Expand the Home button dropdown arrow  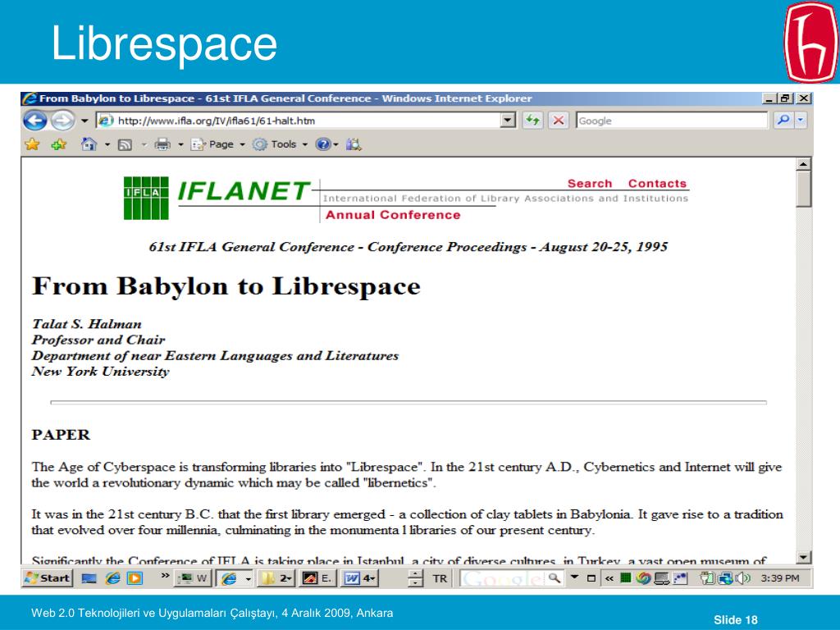tap(107, 144)
